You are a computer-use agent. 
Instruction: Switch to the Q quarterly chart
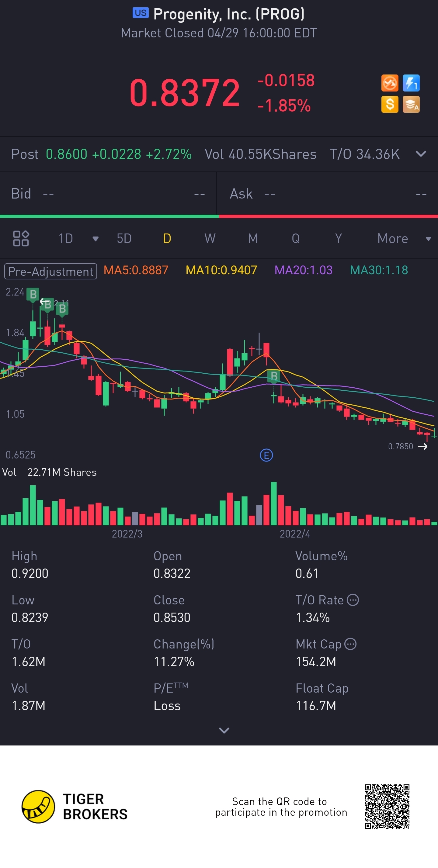296,239
